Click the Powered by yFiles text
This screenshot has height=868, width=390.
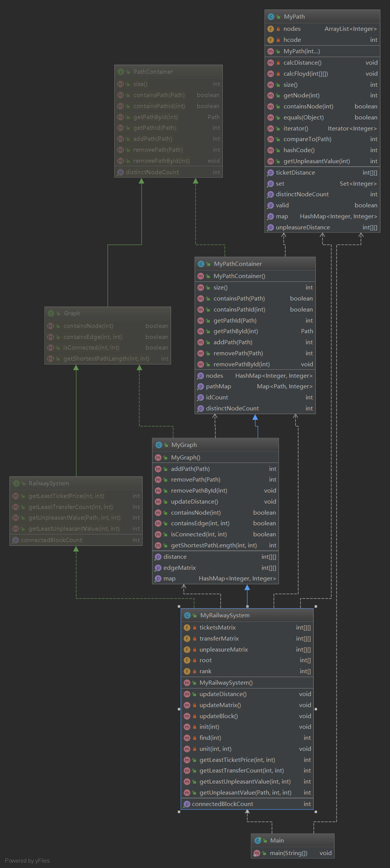[x=27, y=861]
